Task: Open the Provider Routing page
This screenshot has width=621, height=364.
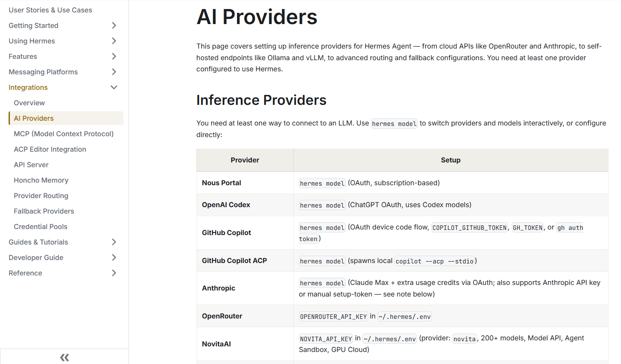Action: (41, 196)
